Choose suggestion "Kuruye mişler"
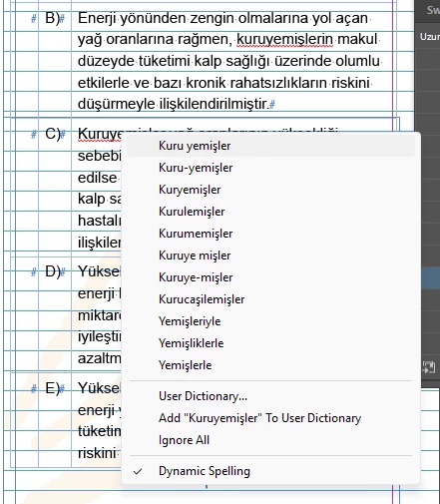Viewport: 440px width, 504px height. click(x=270, y=255)
